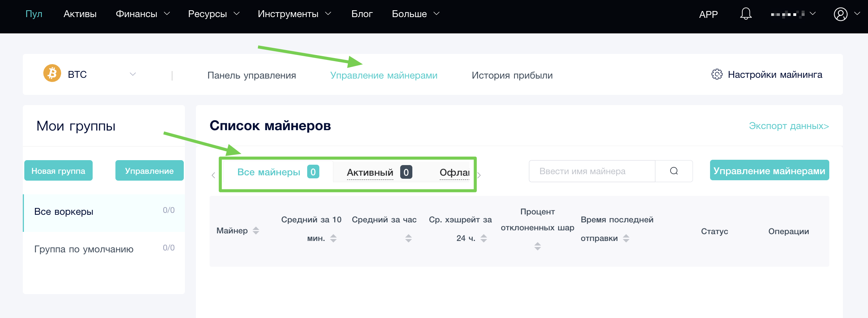Expand the Больше menu
Viewport: 868px width, 318px height.
coord(415,14)
